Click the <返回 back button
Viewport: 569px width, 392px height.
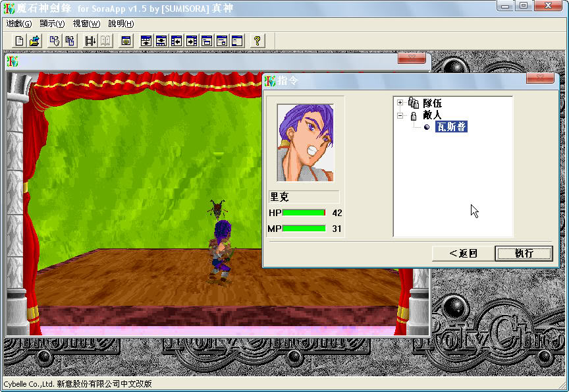[x=463, y=254]
